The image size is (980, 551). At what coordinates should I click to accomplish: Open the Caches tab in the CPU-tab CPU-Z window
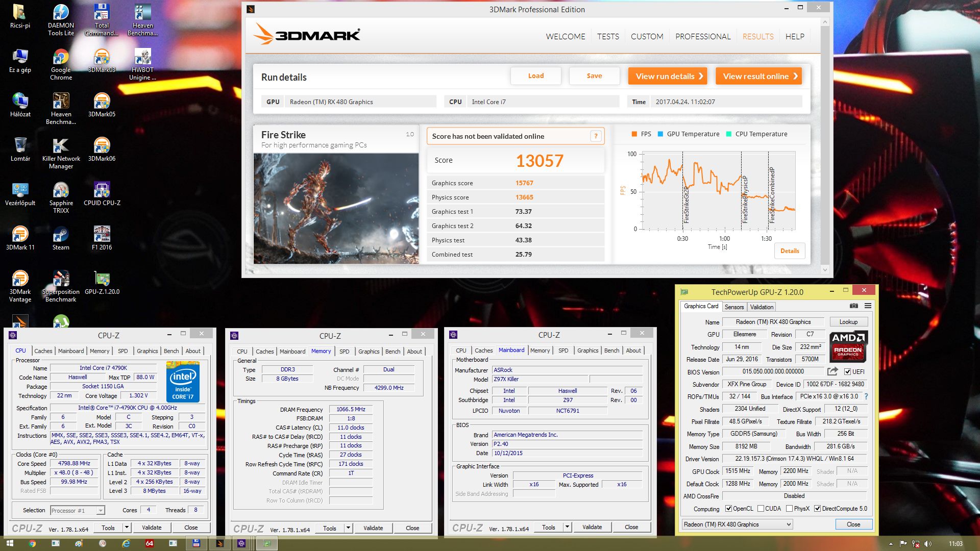(43, 351)
